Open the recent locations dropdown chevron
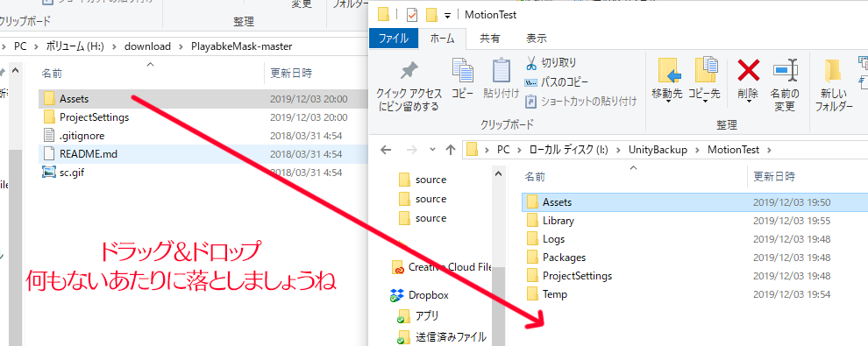868x346 pixels. [432, 149]
